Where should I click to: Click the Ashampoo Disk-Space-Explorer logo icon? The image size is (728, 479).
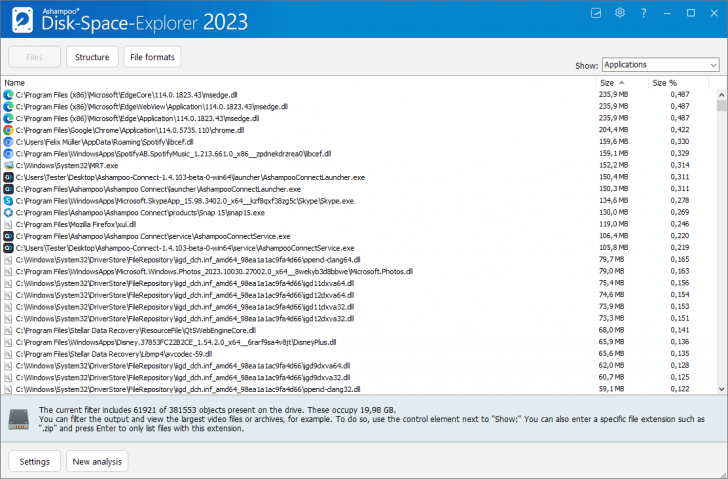[x=23, y=20]
